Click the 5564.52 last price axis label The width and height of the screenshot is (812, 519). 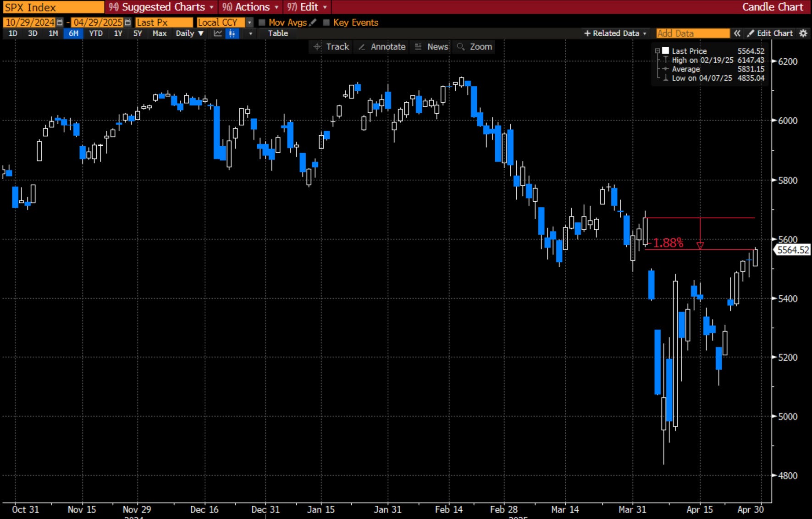click(792, 250)
